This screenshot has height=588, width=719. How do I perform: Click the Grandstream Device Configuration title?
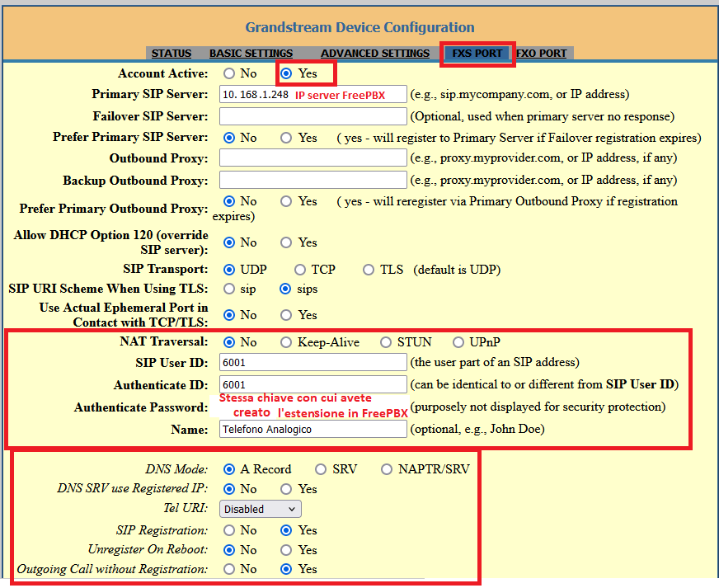pos(359,27)
